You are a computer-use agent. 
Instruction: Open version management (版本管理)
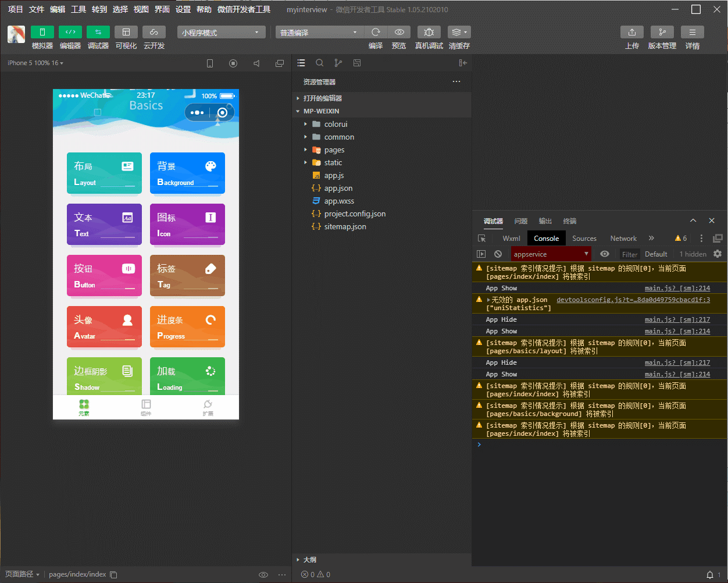662,32
